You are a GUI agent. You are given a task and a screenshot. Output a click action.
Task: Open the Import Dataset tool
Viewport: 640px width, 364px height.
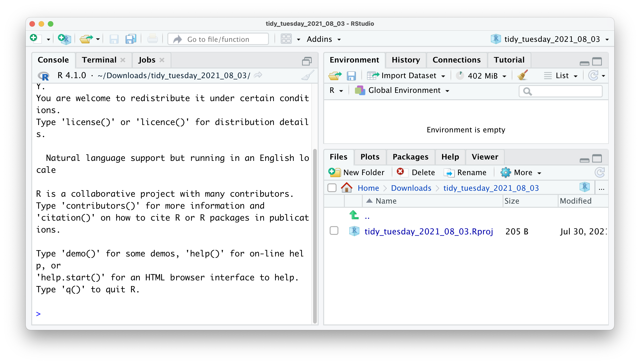pos(406,76)
